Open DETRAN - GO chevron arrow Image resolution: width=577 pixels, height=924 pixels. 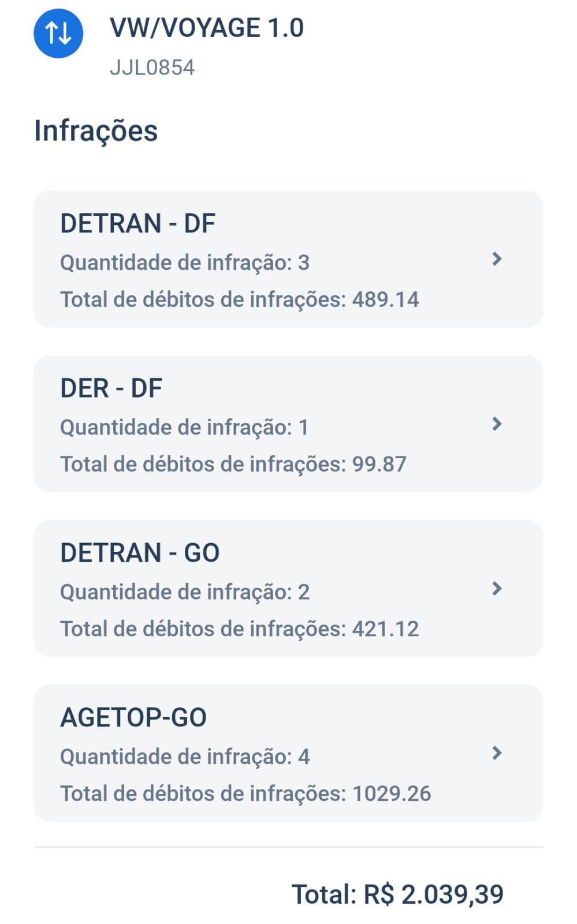click(496, 588)
